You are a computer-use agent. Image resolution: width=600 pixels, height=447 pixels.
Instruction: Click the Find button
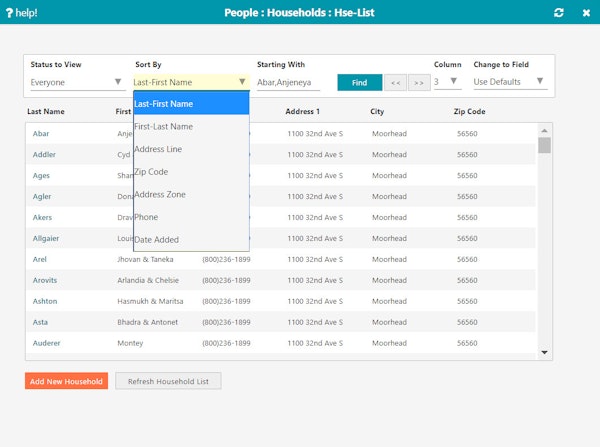[359, 82]
